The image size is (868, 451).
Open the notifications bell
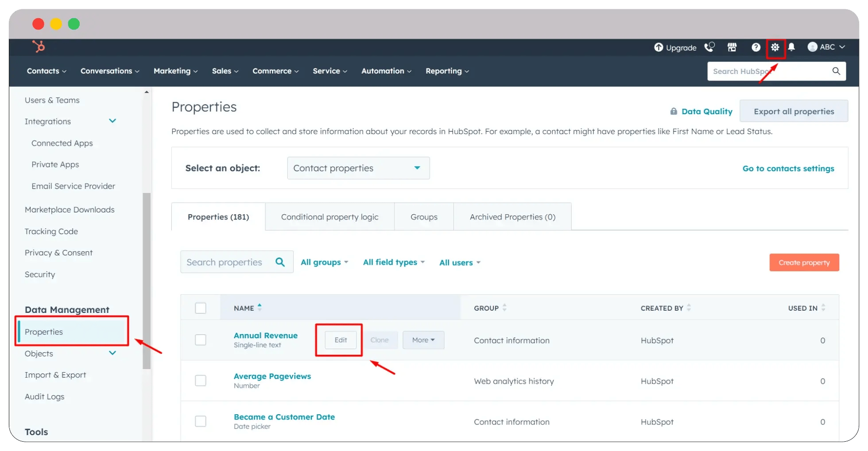(x=792, y=47)
